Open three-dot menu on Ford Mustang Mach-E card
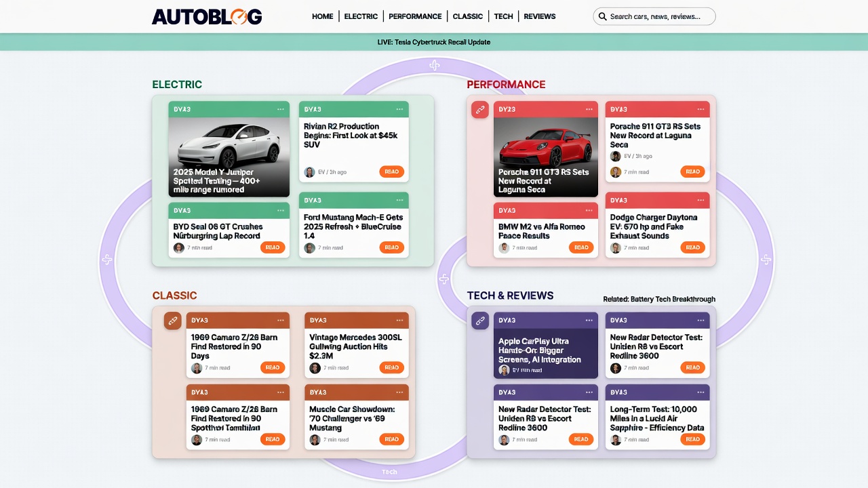 (x=399, y=200)
